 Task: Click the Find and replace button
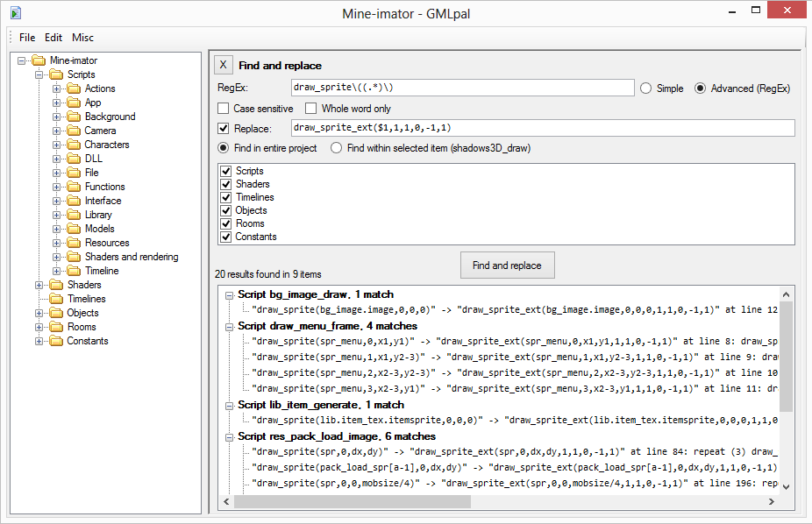pos(507,265)
